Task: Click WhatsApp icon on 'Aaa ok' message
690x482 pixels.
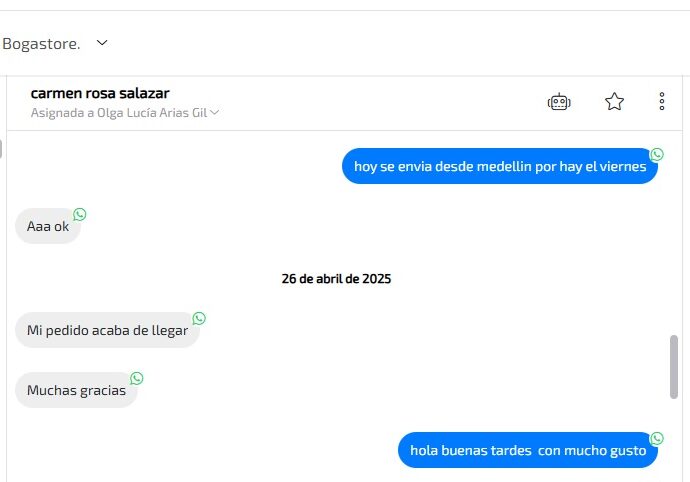Action: tap(80, 214)
